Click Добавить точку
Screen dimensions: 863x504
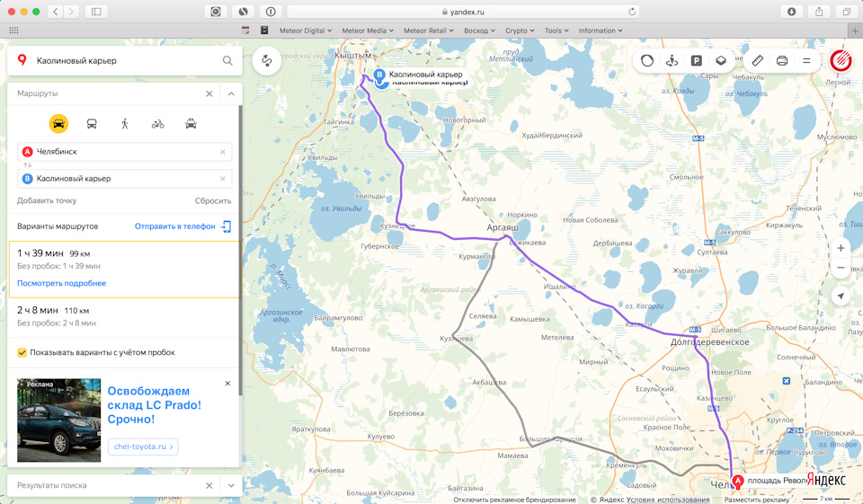coord(47,201)
